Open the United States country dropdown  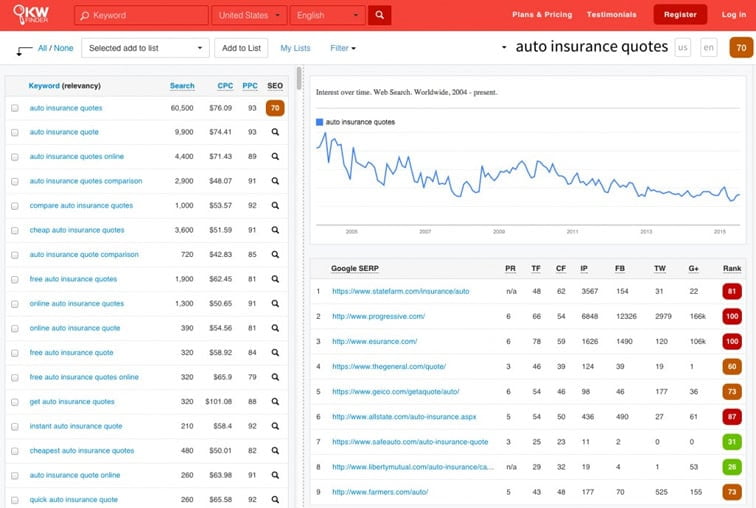coord(249,15)
